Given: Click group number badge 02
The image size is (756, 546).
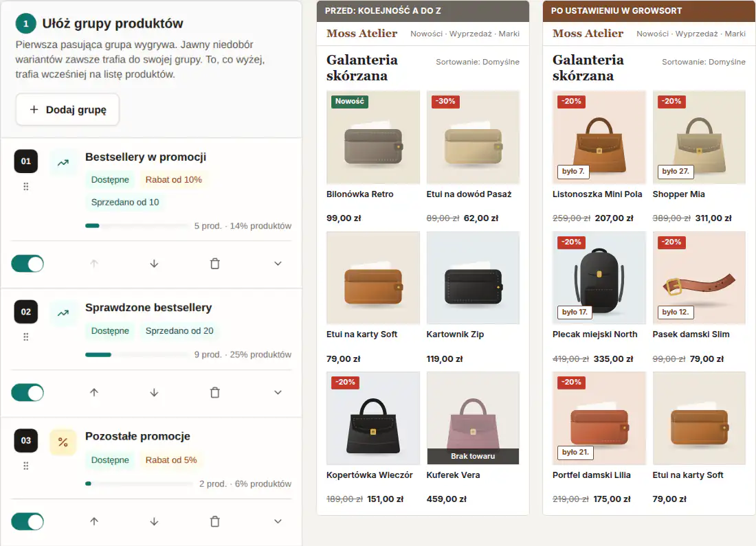Looking at the screenshot, I should tap(26, 312).
